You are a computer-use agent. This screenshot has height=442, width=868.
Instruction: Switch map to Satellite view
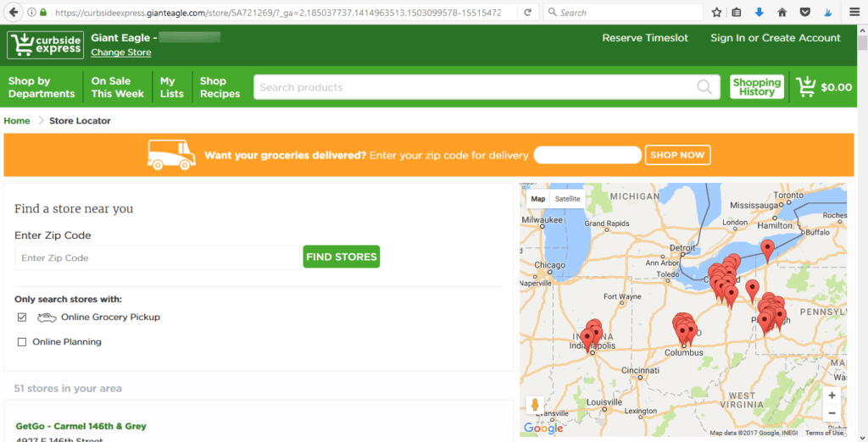point(568,199)
